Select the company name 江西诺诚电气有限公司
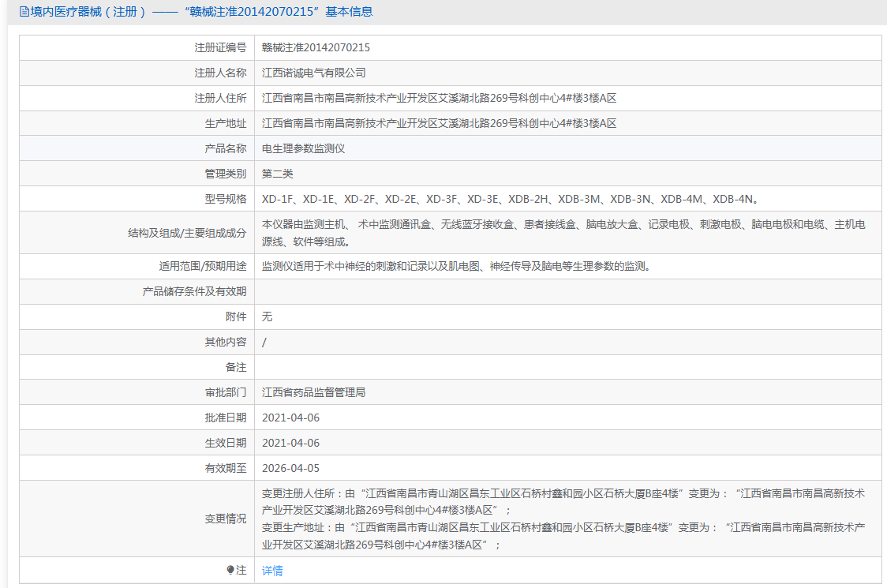Screen dimensions: 887x588 pos(313,73)
